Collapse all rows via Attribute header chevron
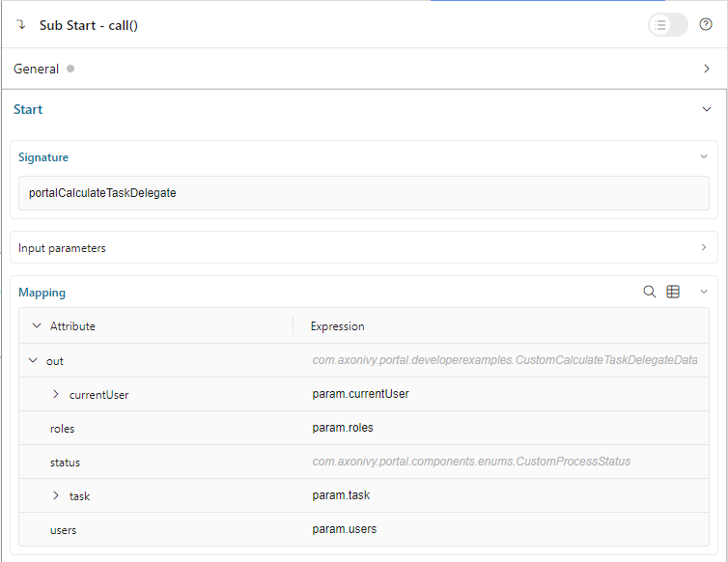This screenshot has height=562, width=728. click(37, 326)
